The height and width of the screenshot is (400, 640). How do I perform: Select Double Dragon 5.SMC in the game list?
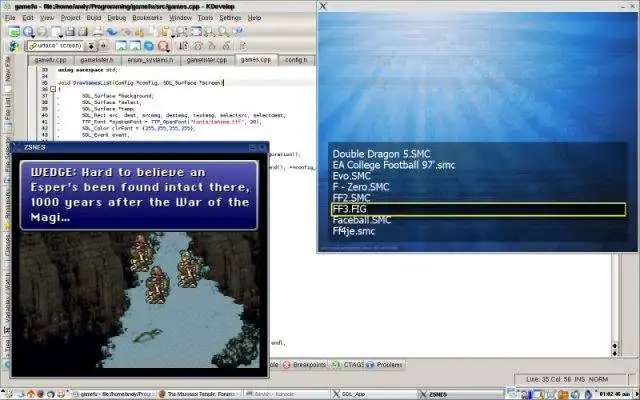click(x=381, y=154)
